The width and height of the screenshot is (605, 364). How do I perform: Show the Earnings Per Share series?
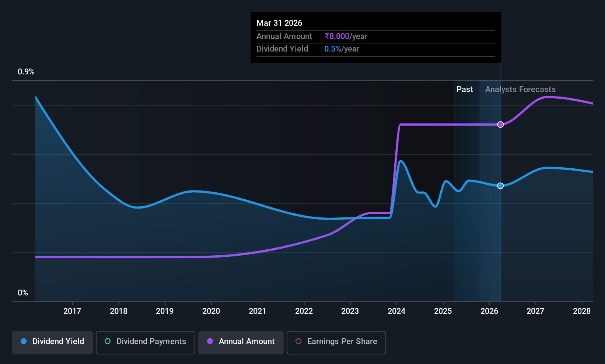tap(336, 342)
